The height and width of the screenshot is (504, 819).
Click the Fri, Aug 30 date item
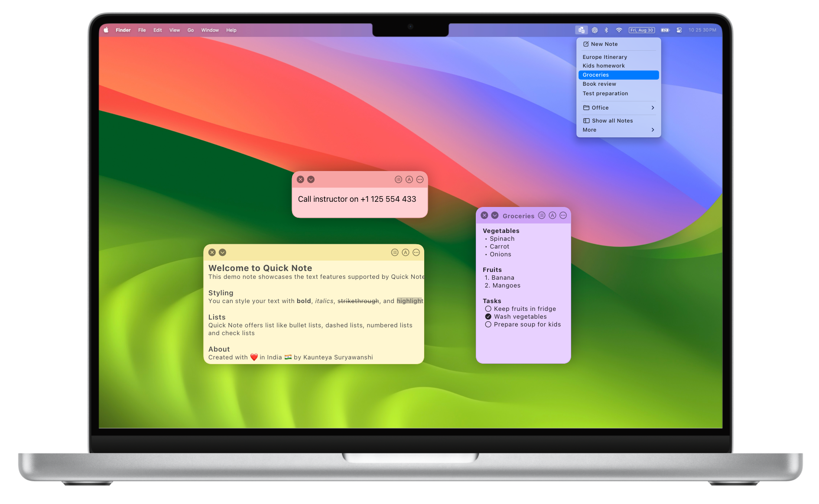coord(642,30)
